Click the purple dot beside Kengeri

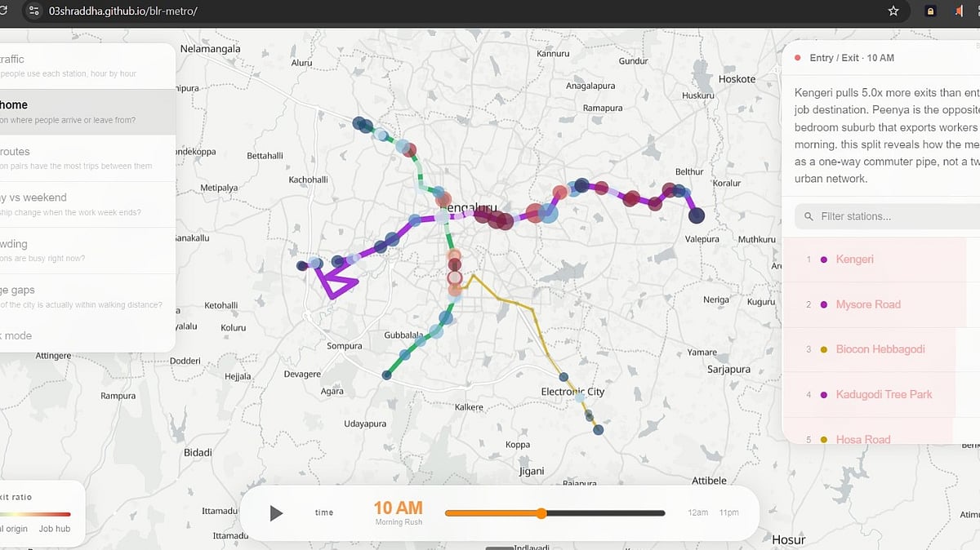pyautogui.click(x=824, y=259)
